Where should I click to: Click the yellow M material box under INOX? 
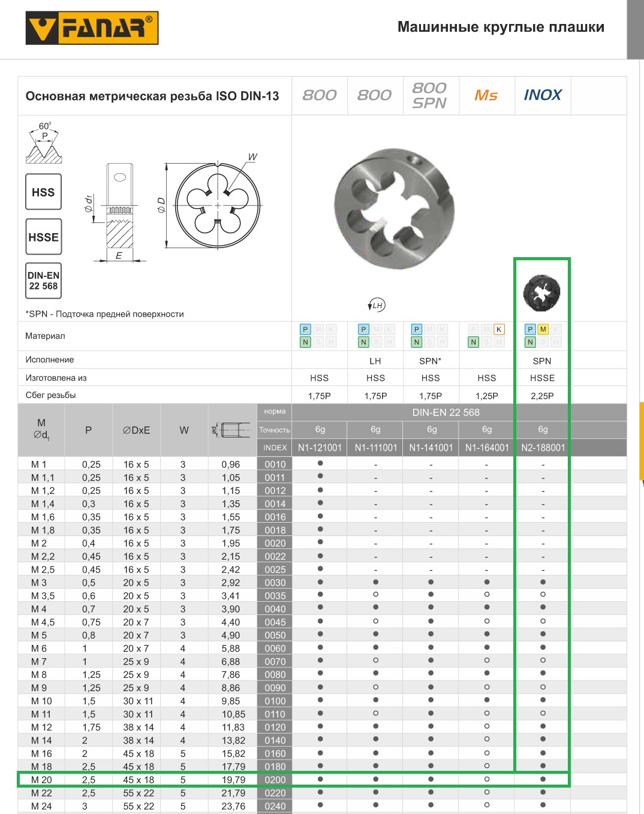pyautogui.click(x=543, y=329)
